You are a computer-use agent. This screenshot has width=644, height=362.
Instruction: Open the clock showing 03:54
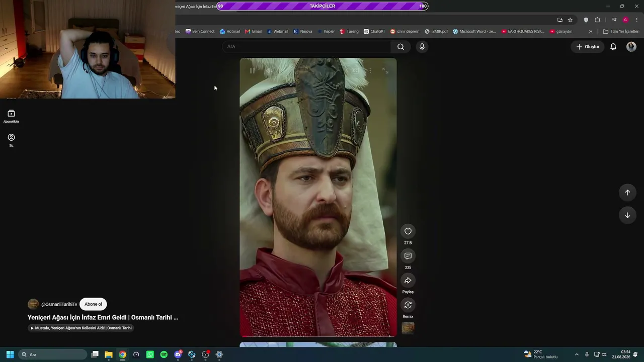point(621,354)
